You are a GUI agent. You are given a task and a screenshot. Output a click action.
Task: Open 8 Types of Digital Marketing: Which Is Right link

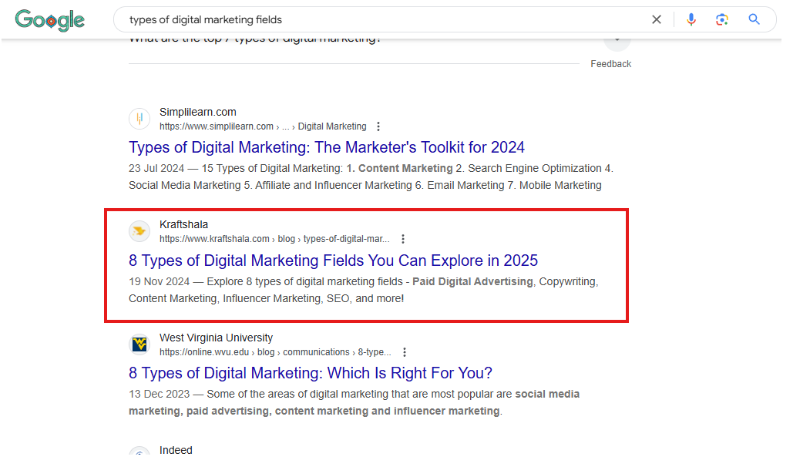(x=311, y=373)
